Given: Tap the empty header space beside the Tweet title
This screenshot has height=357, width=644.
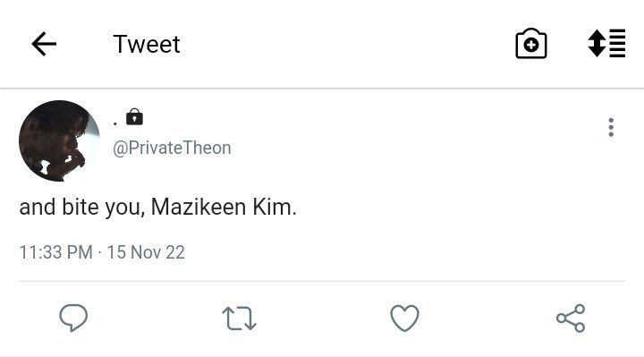Looking at the screenshot, I should [x=345, y=44].
